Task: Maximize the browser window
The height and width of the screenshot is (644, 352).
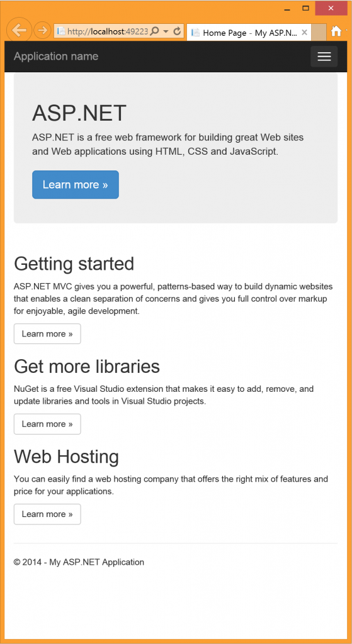Action: [305, 8]
